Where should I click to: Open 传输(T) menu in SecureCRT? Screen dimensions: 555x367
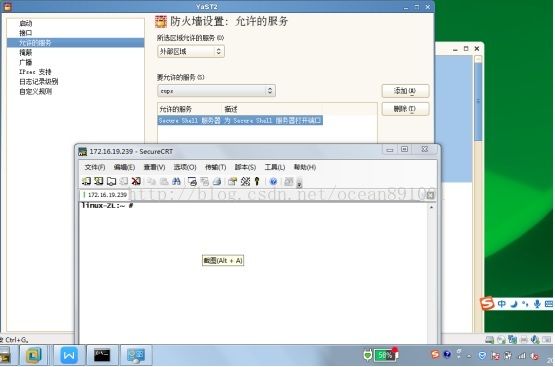point(216,167)
